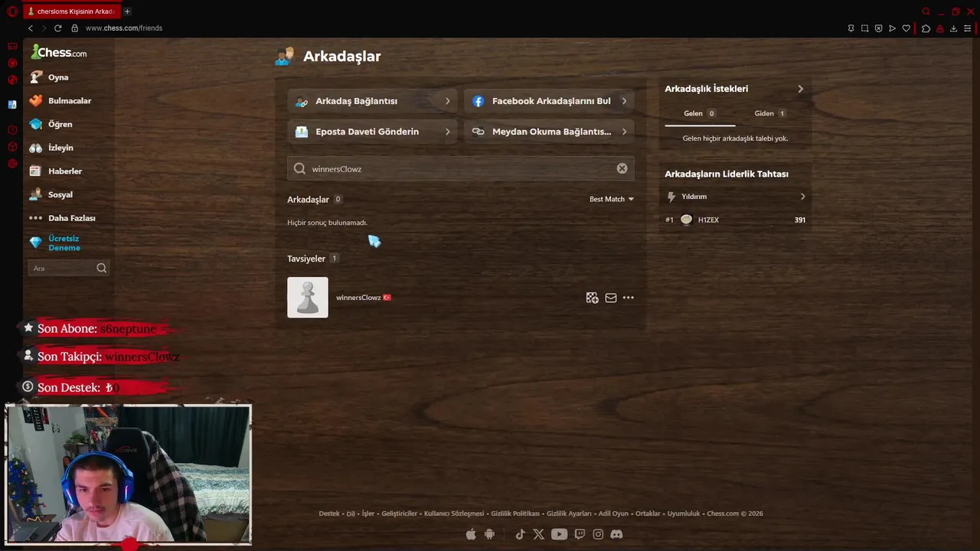Screen dimensions: 980x551
Task: Open Eposta Daveti Gönderin option
Action: (373, 132)
